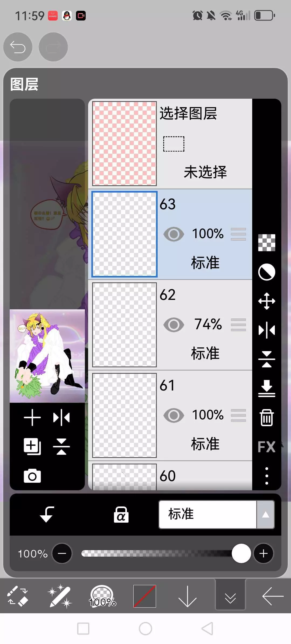The image size is (291, 644).
Task: Toggle visibility of layer 61
Action: pyautogui.click(x=174, y=415)
